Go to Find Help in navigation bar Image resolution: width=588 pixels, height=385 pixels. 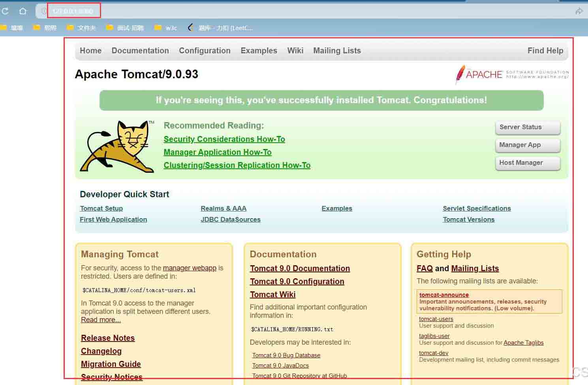coord(545,51)
